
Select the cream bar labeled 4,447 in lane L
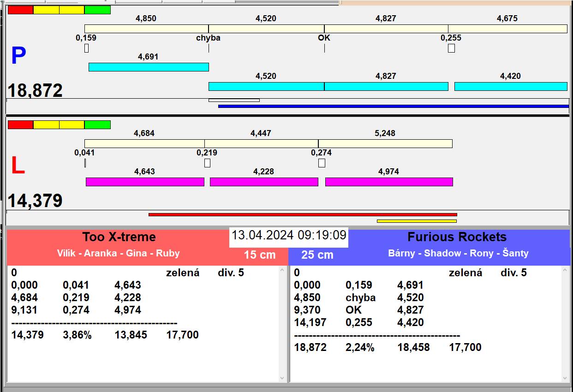tap(261, 143)
